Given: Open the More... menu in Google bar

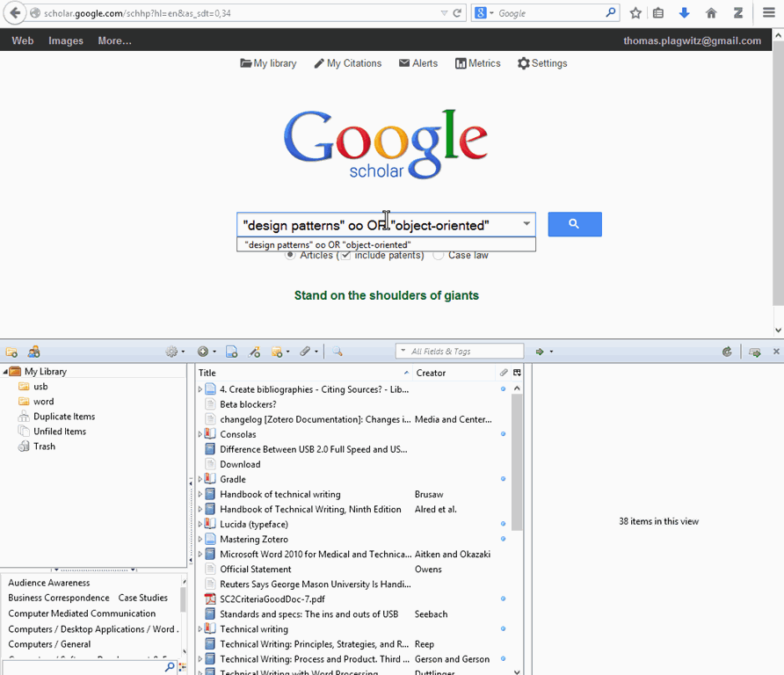Looking at the screenshot, I should (114, 40).
